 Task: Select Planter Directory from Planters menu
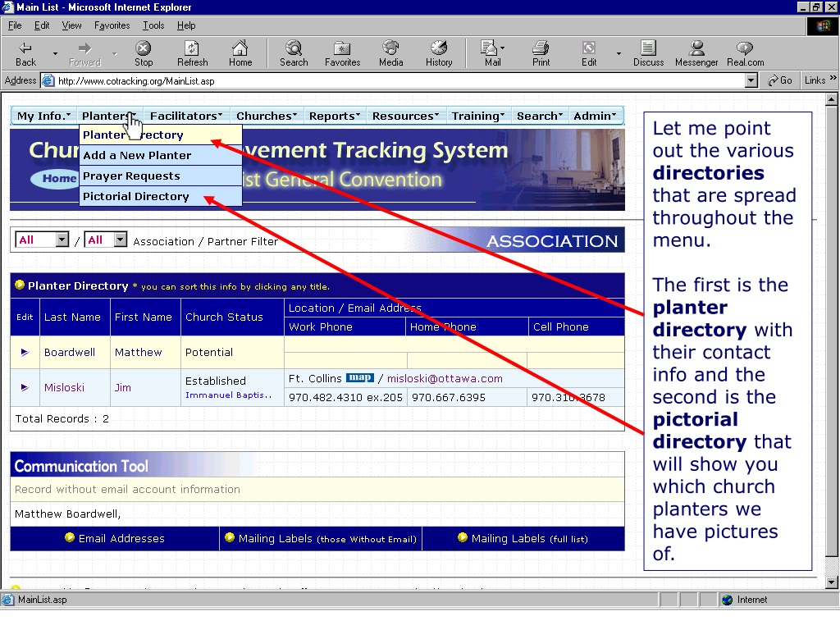pyautogui.click(x=160, y=135)
